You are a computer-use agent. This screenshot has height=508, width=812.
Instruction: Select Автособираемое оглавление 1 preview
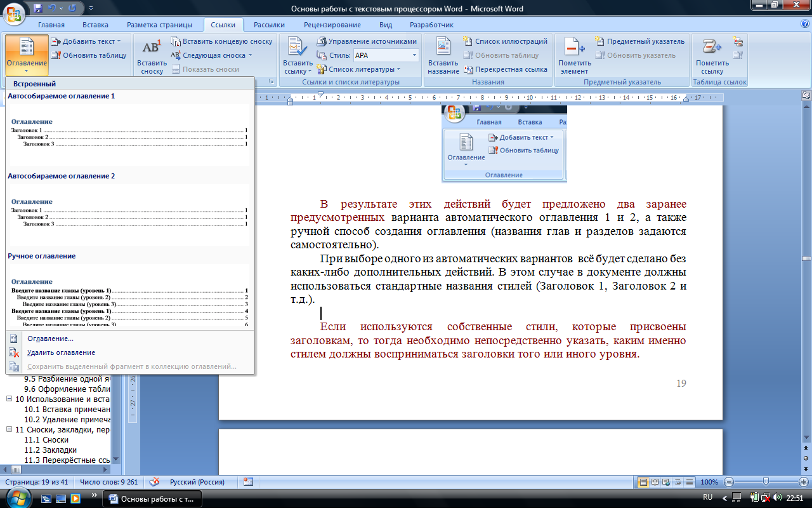129,134
